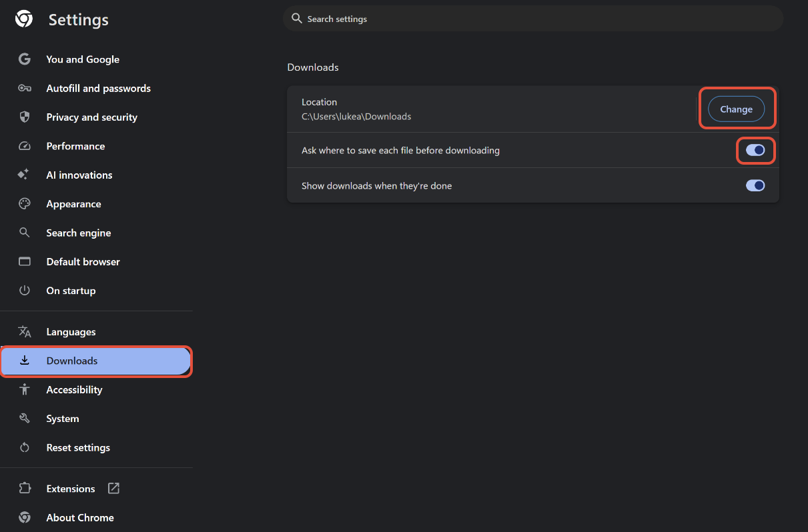808x532 pixels.
Task: Click the Google G icon in sidebar
Action: click(25, 59)
